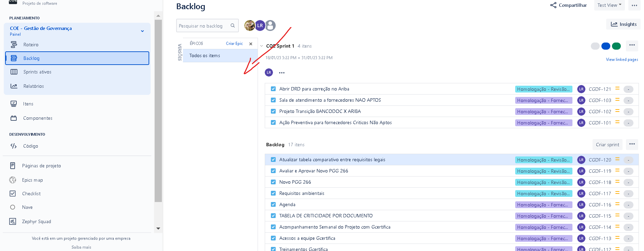
Task: Click Insights chart button
Action: pyautogui.click(x=624, y=24)
